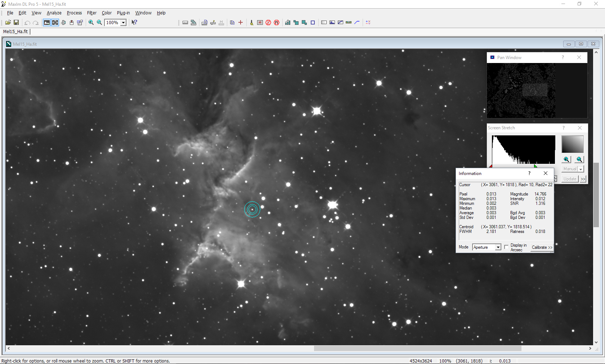Open the Plug-in menu
Screen dimensions: 605x364
click(x=123, y=13)
